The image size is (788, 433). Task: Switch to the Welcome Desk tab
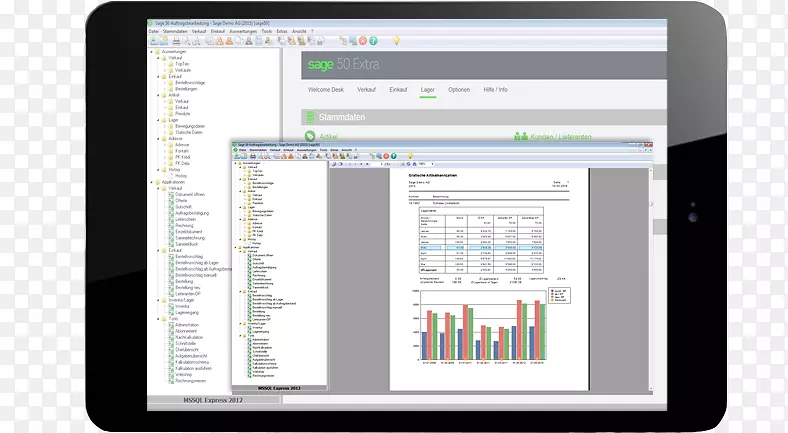tap(324, 90)
